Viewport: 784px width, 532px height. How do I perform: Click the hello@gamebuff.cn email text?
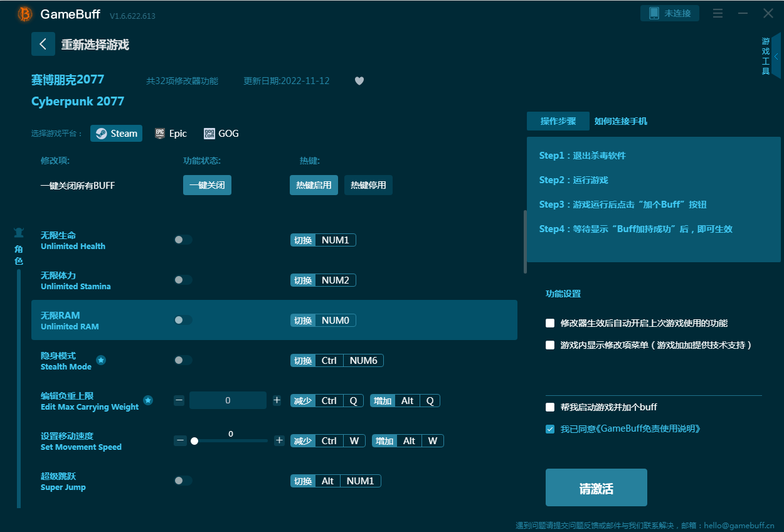(739, 525)
